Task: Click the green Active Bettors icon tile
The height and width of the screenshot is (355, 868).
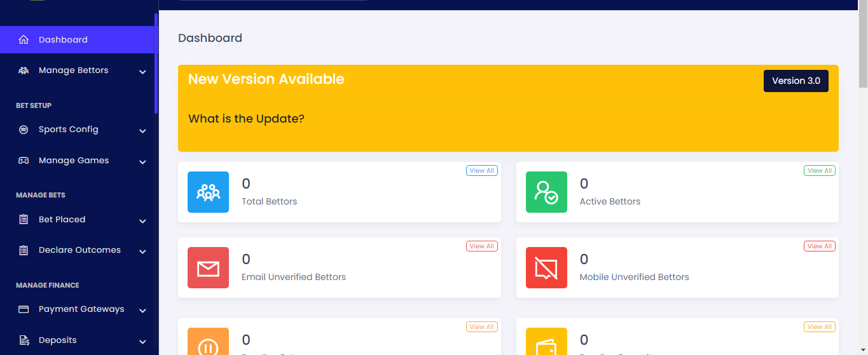Action: [546, 192]
